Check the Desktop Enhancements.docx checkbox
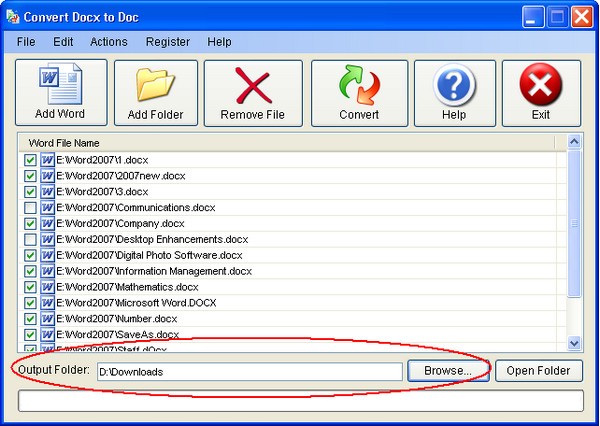This screenshot has width=600, height=426. click(x=30, y=240)
